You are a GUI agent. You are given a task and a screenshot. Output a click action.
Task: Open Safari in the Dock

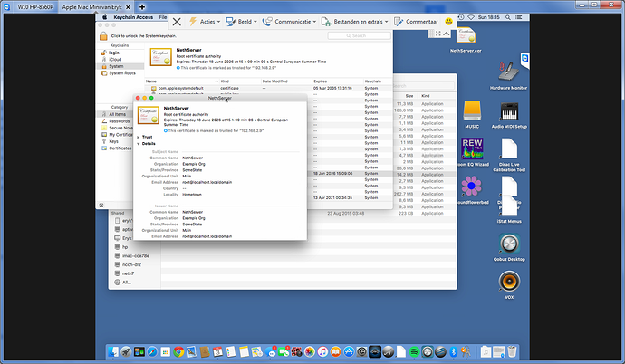click(152, 351)
